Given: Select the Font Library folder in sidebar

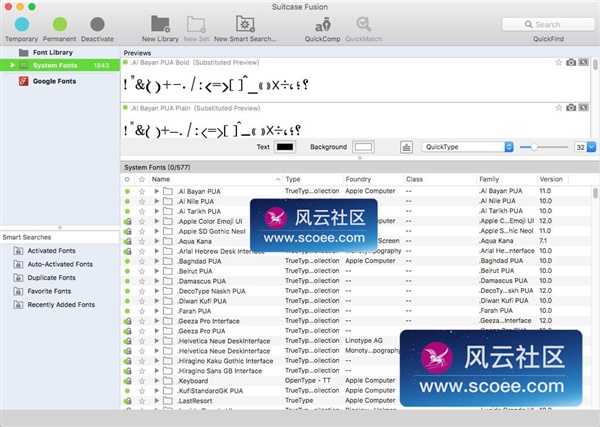Looking at the screenshot, I should point(52,52).
